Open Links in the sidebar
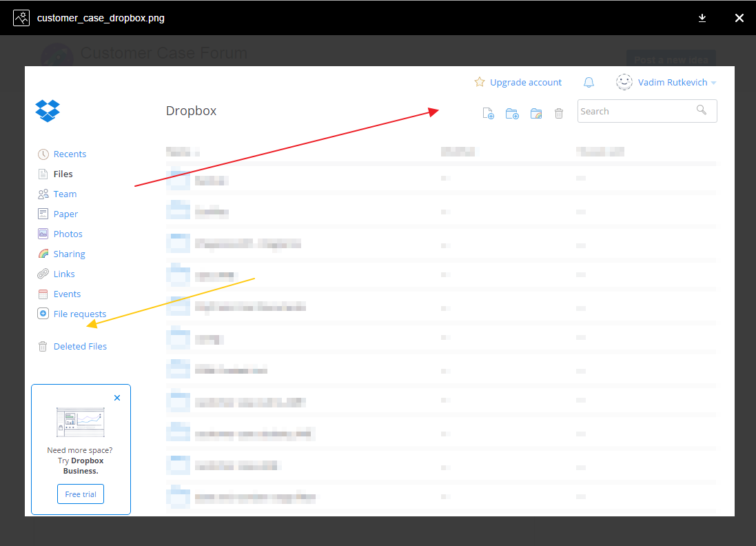 (64, 274)
